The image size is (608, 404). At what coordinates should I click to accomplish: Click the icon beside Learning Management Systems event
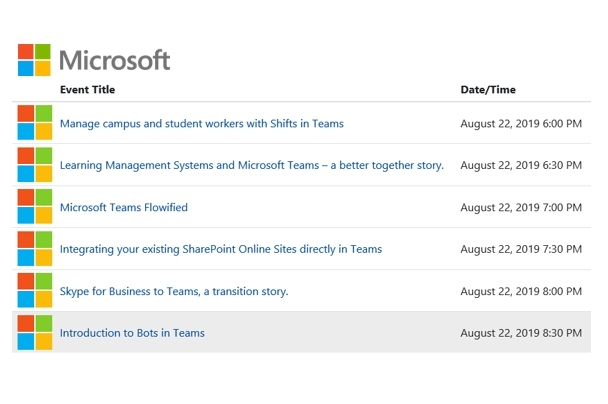click(x=35, y=165)
